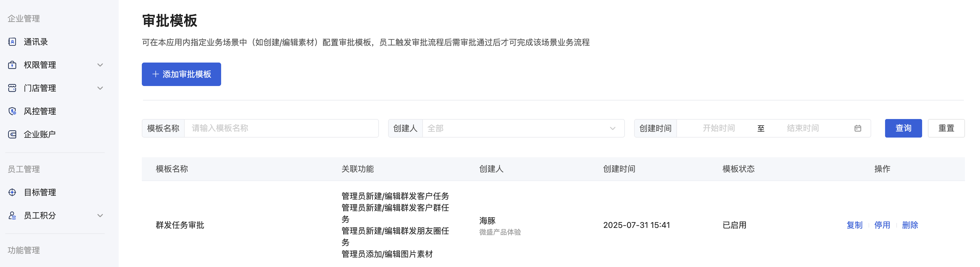Focus the 模板名称 input field
980x267 pixels.
281,128
